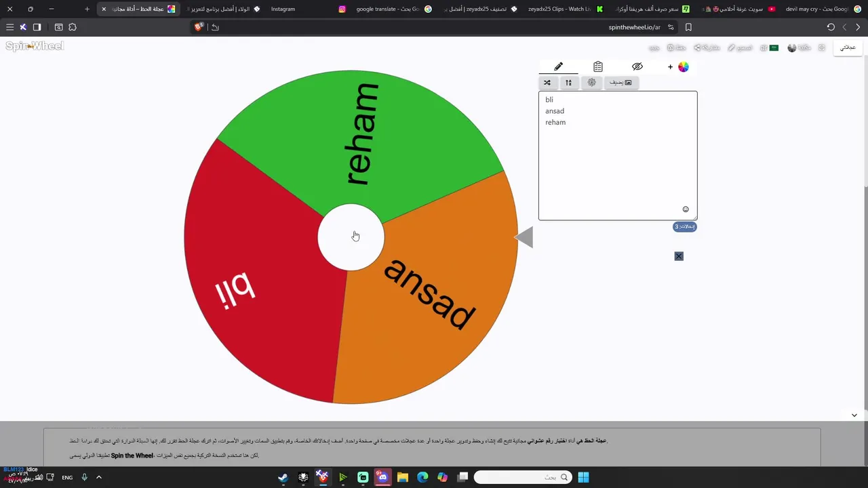The width and height of the screenshot is (868, 488).
Task: Click the 'Spin the Wheel' bold link text
Action: [132, 455]
